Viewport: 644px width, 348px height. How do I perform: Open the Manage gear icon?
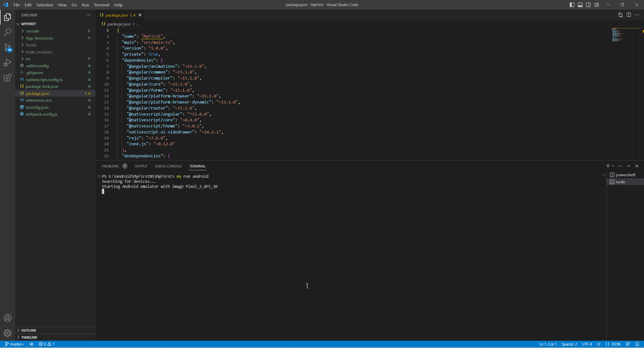pos(8,333)
